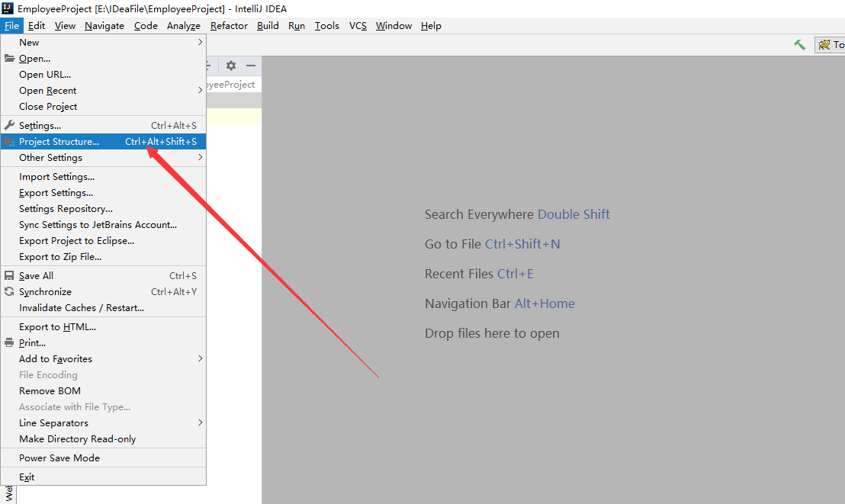The width and height of the screenshot is (845, 504).
Task: Select Export to HTML...
Action: coord(104,326)
